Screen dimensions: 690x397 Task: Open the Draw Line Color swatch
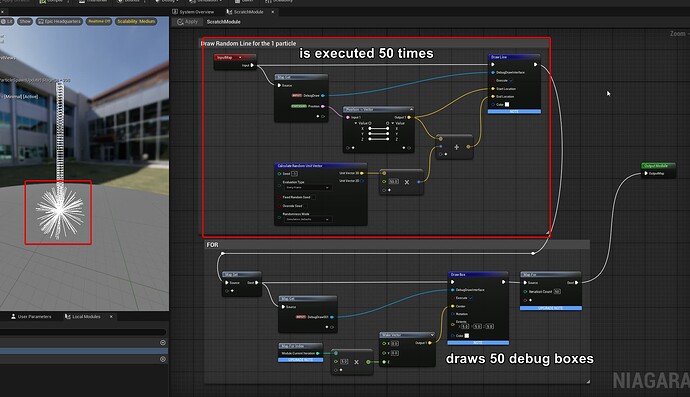point(507,104)
